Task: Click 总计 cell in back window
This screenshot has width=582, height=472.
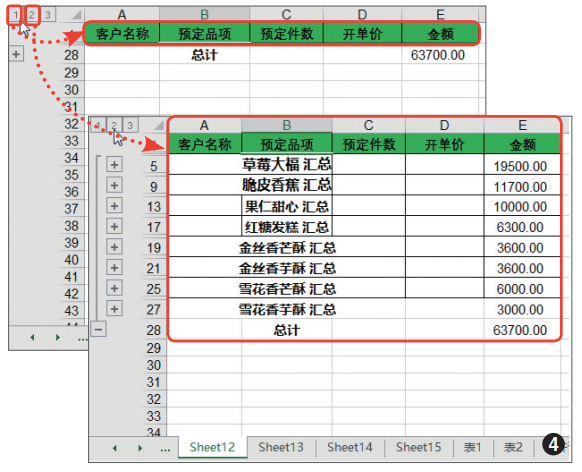Action: [x=205, y=55]
